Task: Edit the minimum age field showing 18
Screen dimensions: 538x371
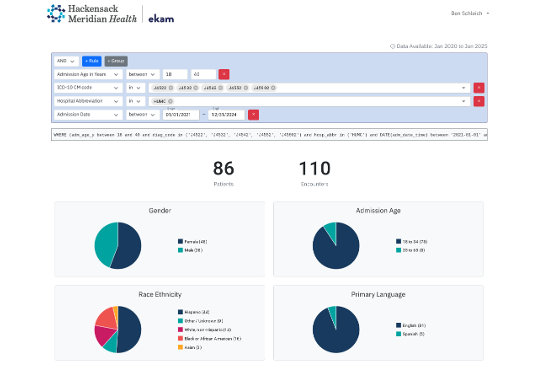Action: pos(175,74)
